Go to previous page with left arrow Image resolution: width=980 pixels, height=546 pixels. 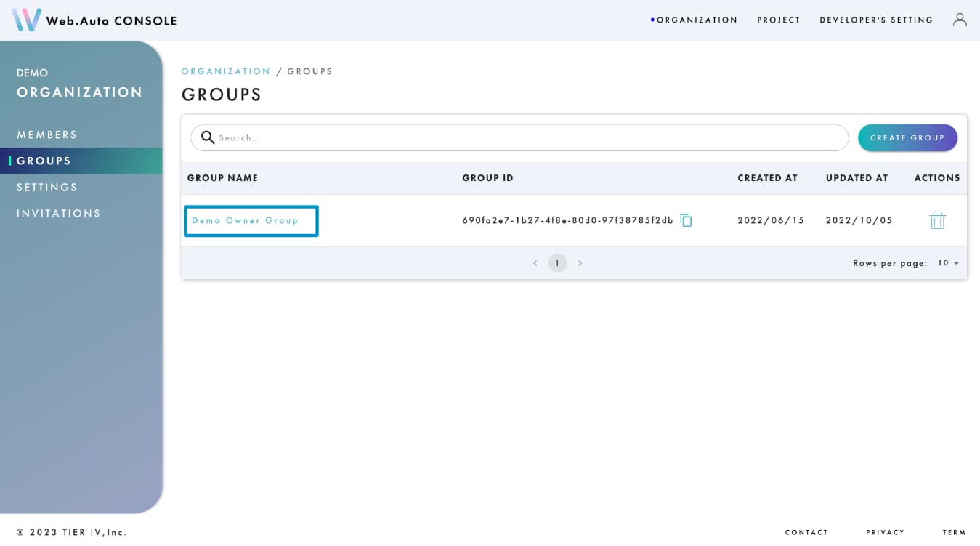point(535,262)
